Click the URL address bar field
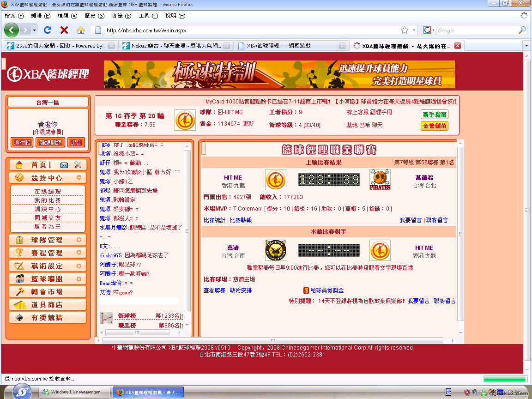 pyautogui.click(x=249, y=30)
